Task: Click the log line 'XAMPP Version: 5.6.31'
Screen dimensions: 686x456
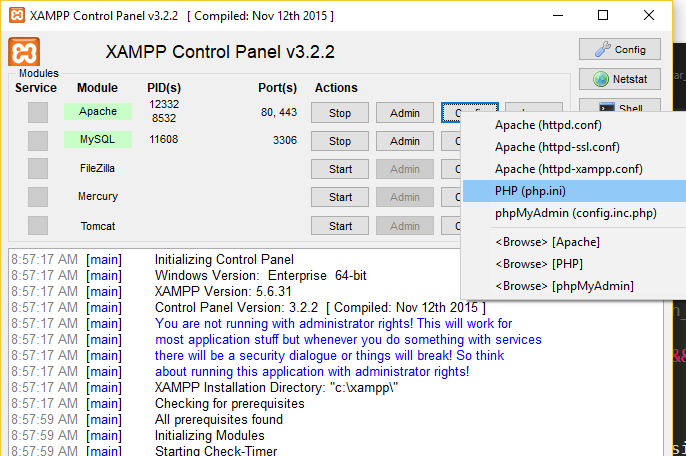Action: [x=223, y=291]
